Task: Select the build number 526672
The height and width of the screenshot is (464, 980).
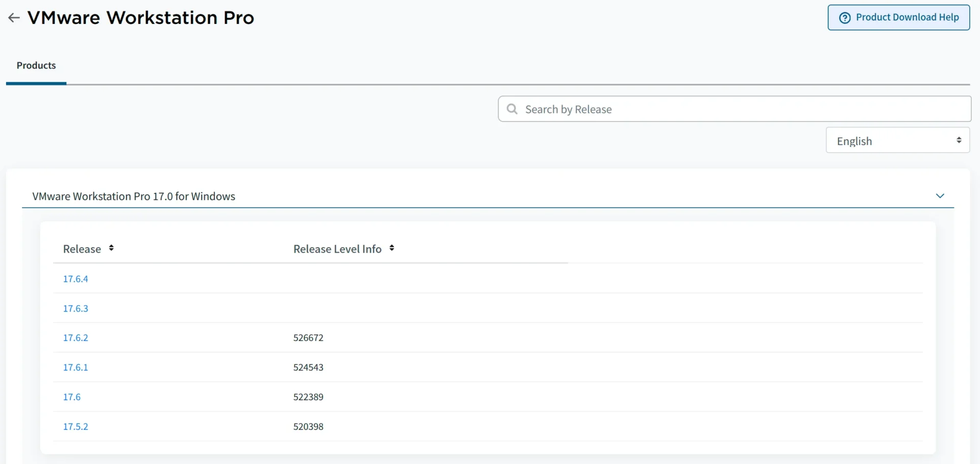Action: pyautogui.click(x=308, y=337)
